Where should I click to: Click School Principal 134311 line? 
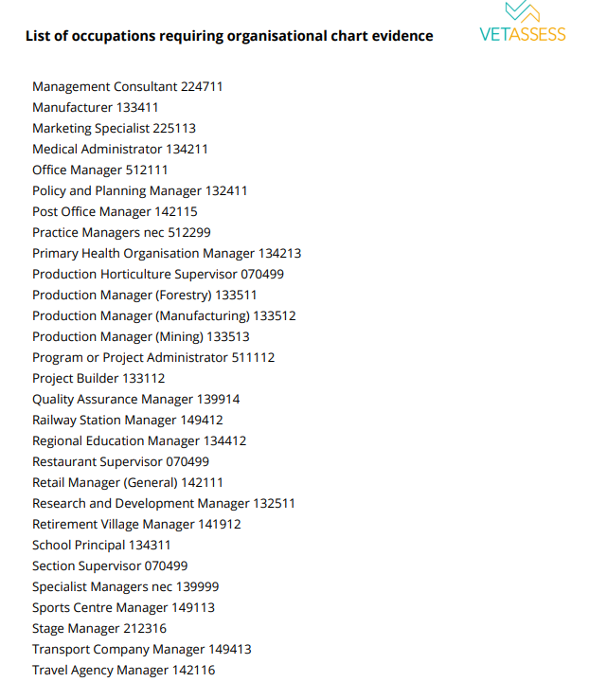click(101, 545)
